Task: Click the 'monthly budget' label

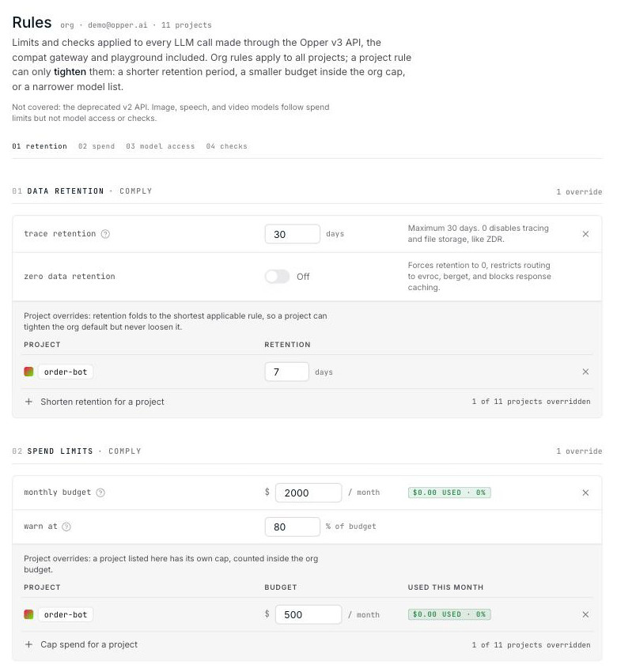Action: click(58, 492)
